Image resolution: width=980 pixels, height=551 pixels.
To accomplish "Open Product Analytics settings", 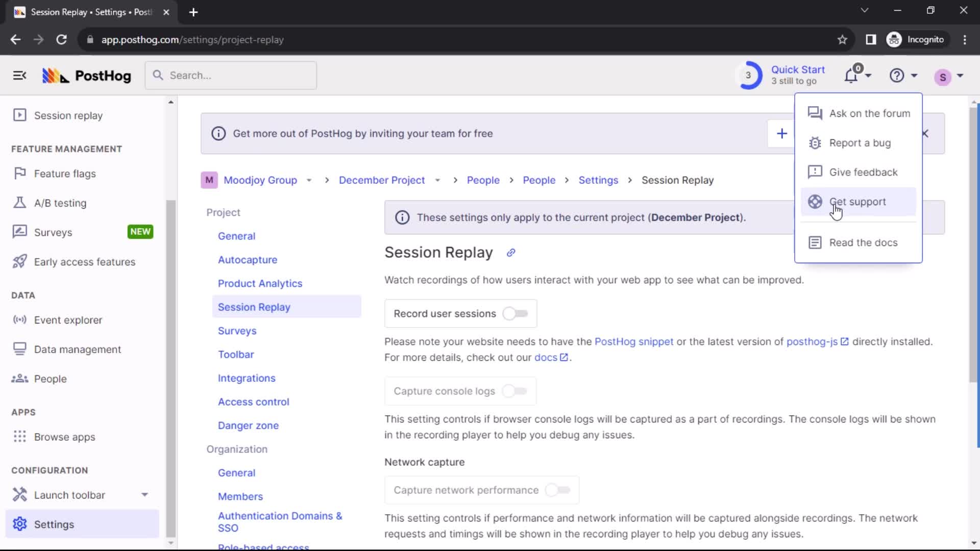I will click(260, 284).
